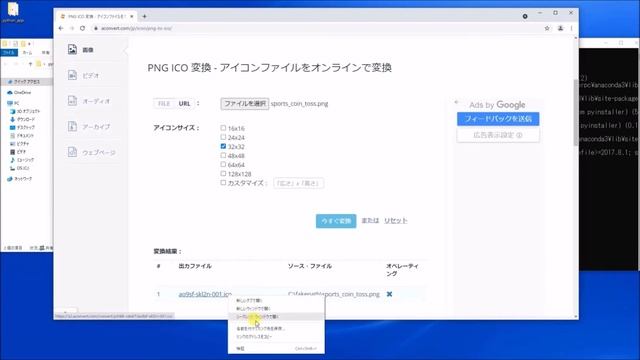
Task: Click the リセット link
Action: (x=396, y=220)
